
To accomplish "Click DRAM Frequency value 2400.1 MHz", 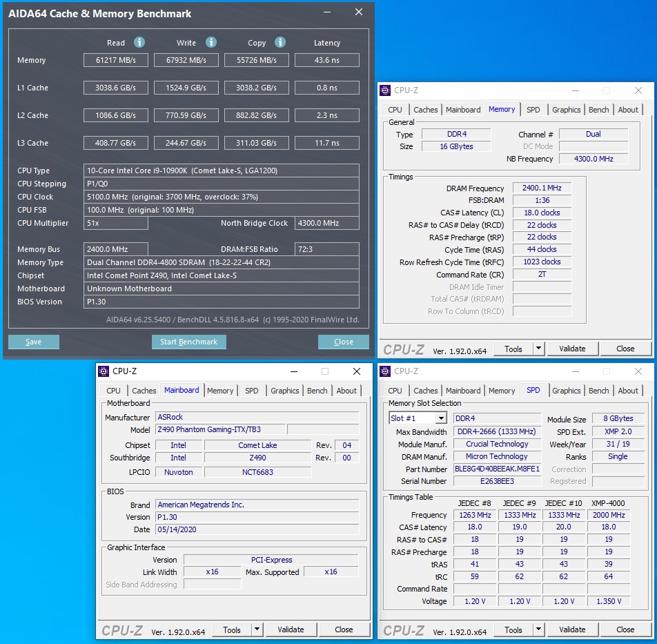I will click(542, 188).
